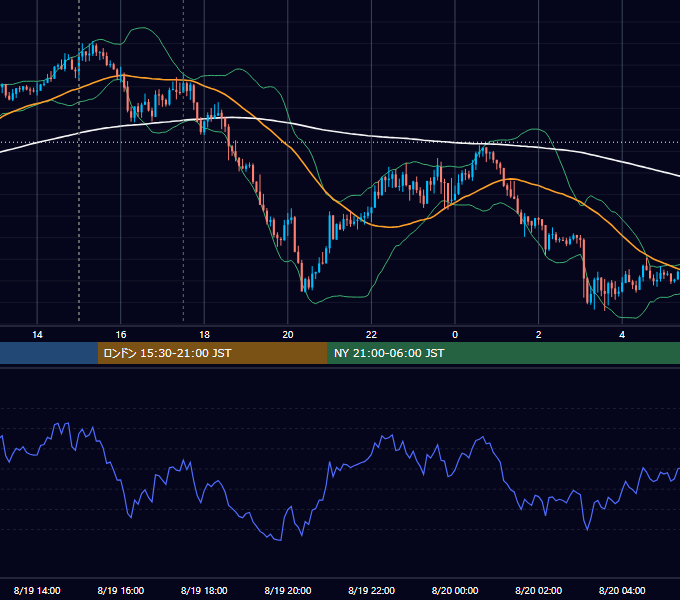Click the 8/20 04:00 time label
The image size is (680, 600).
[622, 590]
